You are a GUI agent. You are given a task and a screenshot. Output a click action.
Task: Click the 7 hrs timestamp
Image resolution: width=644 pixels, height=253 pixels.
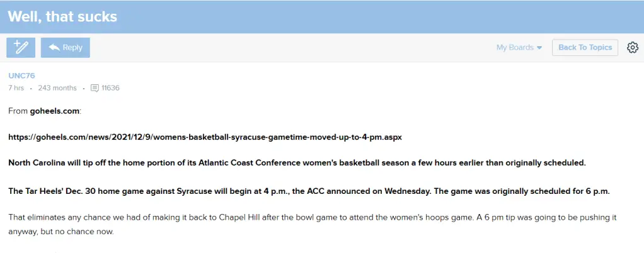point(16,88)
